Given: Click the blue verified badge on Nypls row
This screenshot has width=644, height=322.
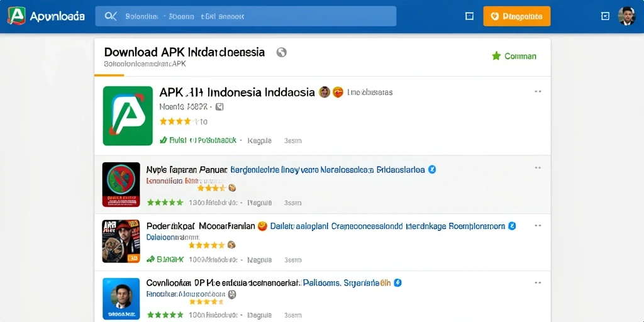Looking at the screenshot, I should pyautogui.click(x=431, y=169).
